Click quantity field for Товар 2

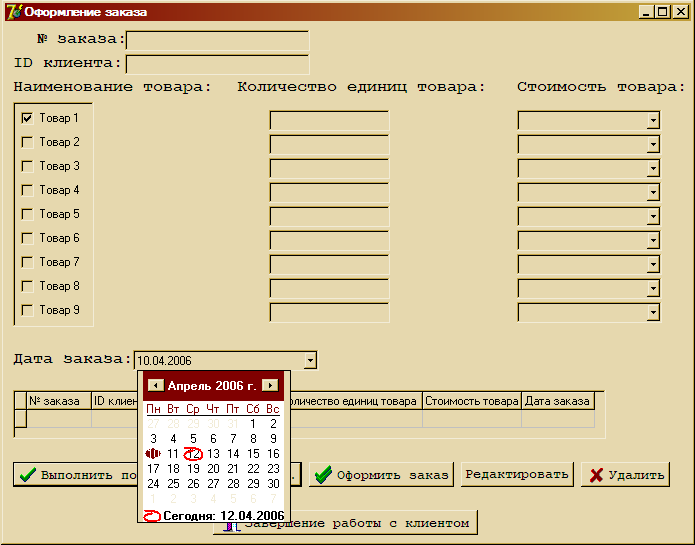tap(329, 144)
